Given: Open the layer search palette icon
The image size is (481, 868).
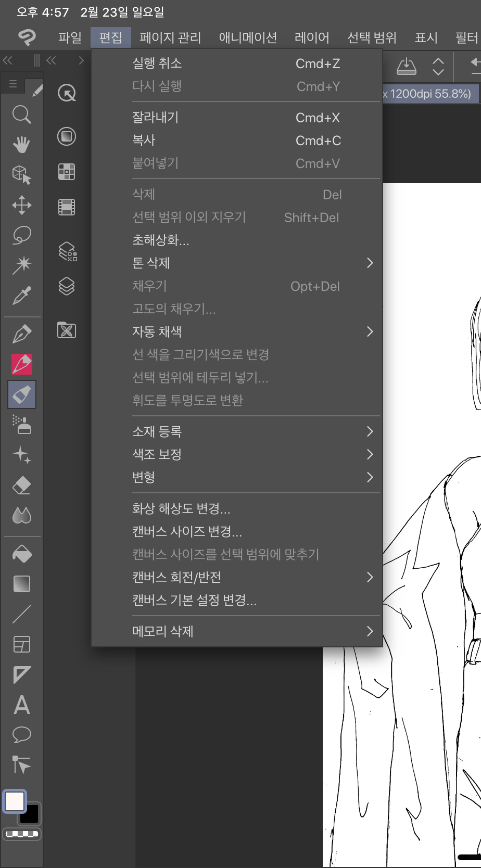Looking at the screenshot, I should (67, 251).
